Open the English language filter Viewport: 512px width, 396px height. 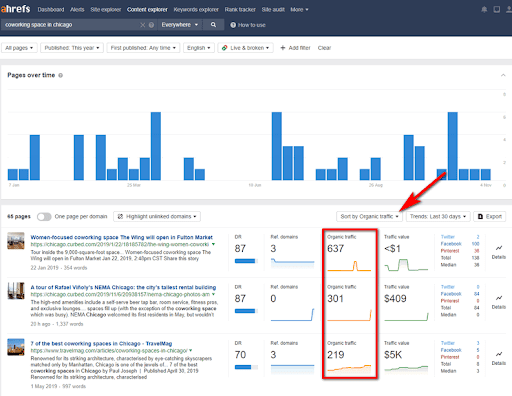click(x=199, y=48)
